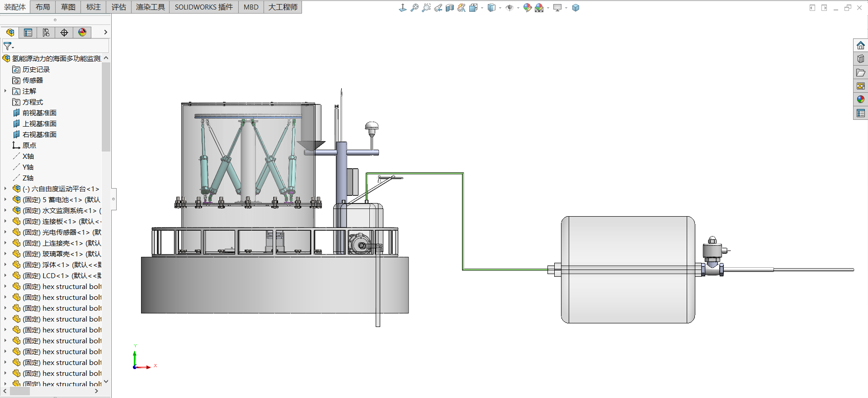Select the 传感器 item in feature tree

pos(33,80)
